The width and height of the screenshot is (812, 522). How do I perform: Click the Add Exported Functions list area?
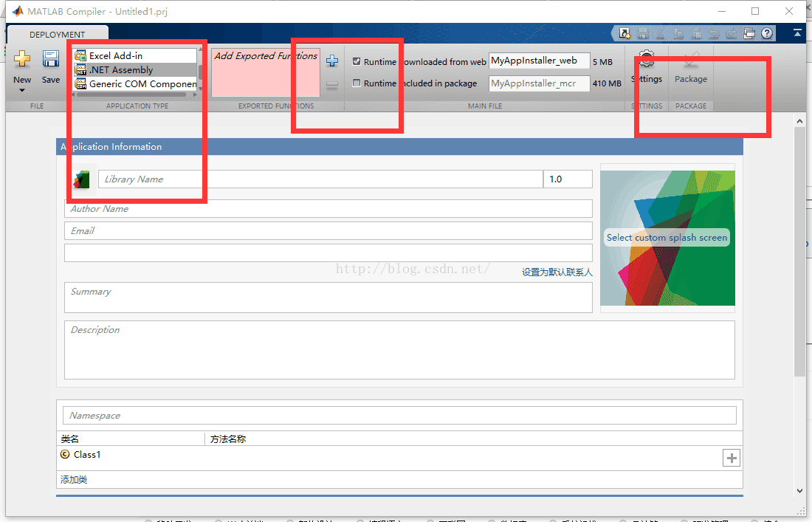[266, 72]
